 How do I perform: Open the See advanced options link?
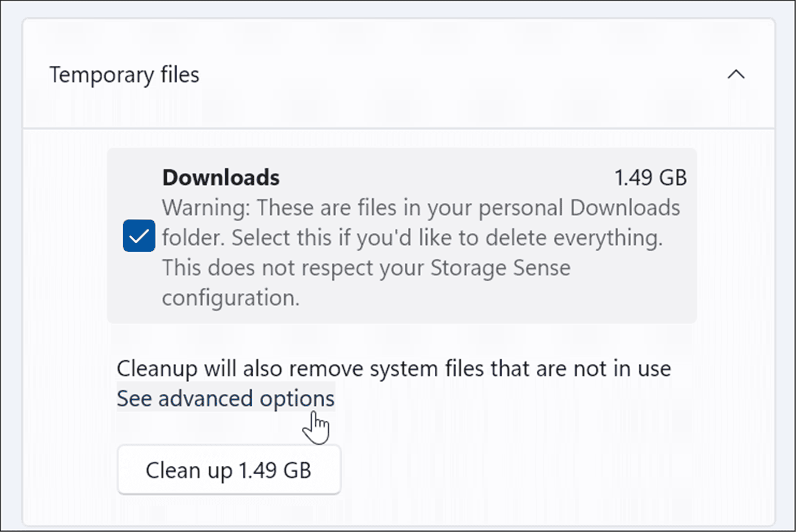[226, 399]
